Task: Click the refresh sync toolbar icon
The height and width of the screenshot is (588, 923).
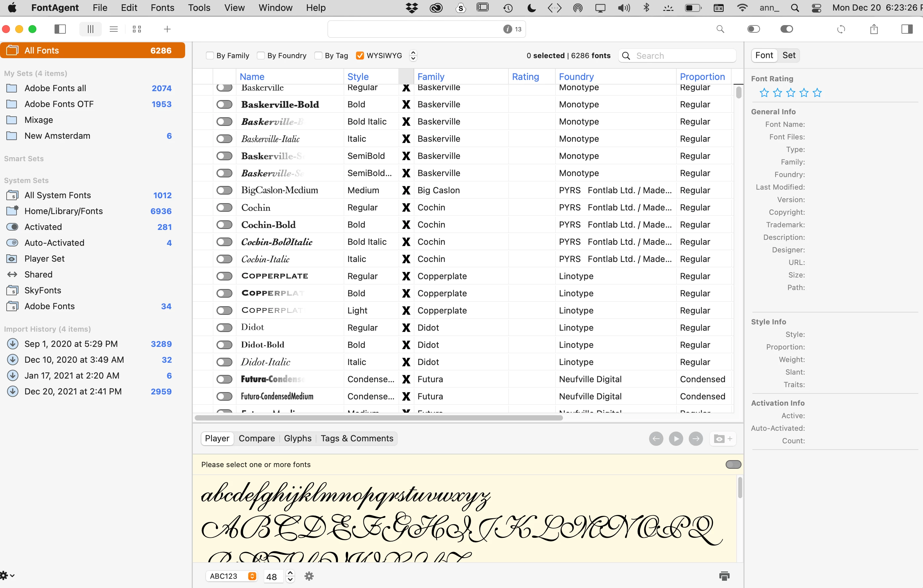Action: coord(841,29)
